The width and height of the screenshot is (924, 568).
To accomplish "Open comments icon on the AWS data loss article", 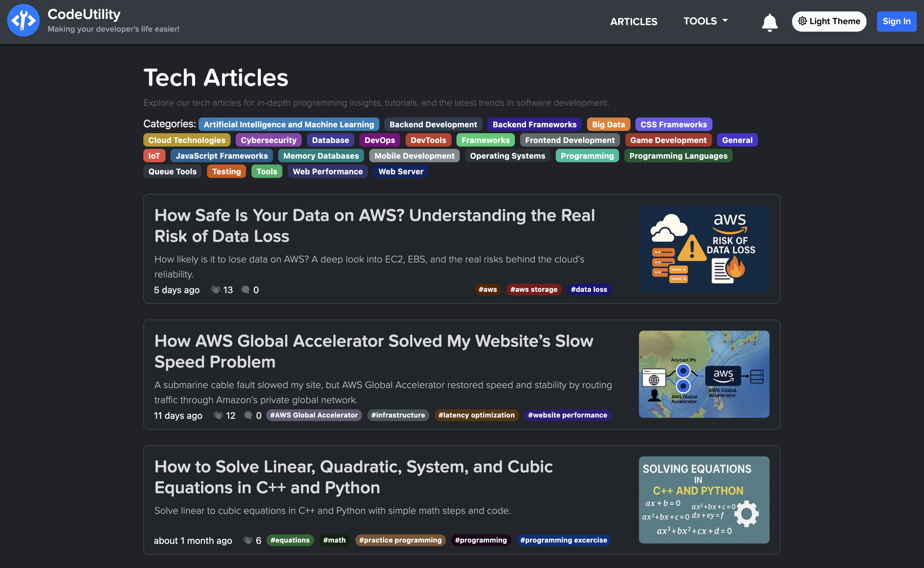I will [246, 290].
